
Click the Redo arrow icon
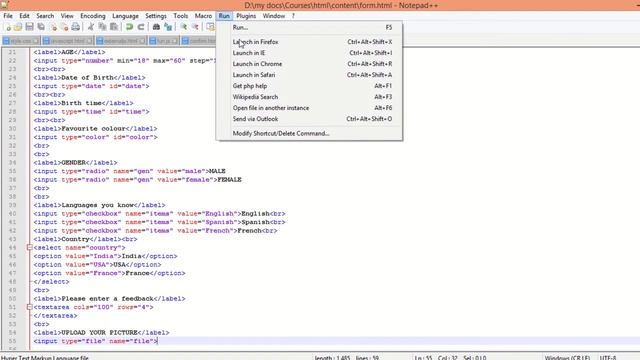click(x=141, y=27)
